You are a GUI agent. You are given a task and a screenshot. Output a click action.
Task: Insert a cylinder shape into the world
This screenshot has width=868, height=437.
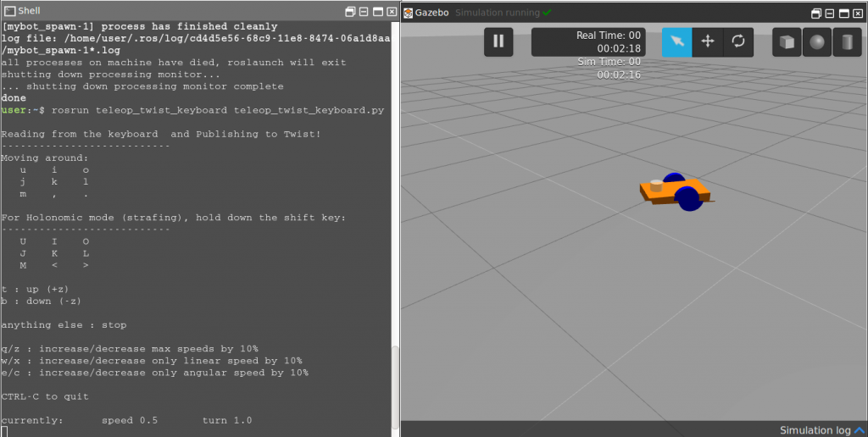tap(847, 42)
